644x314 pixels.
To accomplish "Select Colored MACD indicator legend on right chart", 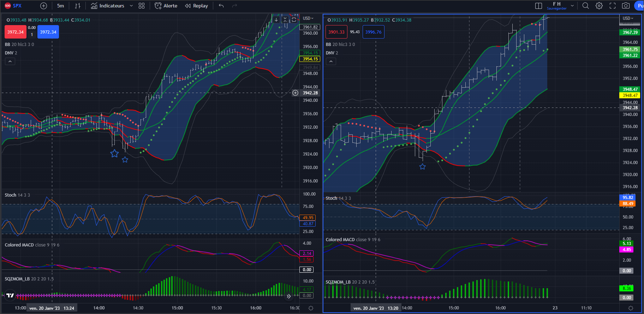I will 353,240.
